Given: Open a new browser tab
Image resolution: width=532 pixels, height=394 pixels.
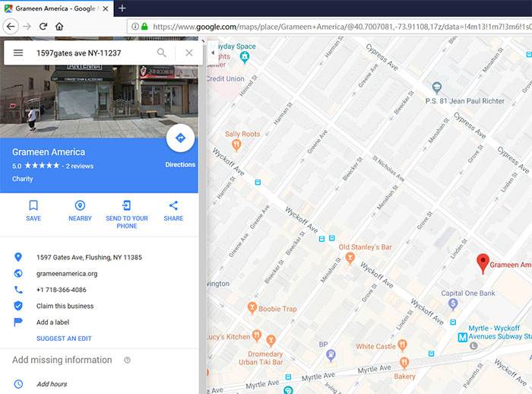Looking at the screenshot, I should (122, 8).
